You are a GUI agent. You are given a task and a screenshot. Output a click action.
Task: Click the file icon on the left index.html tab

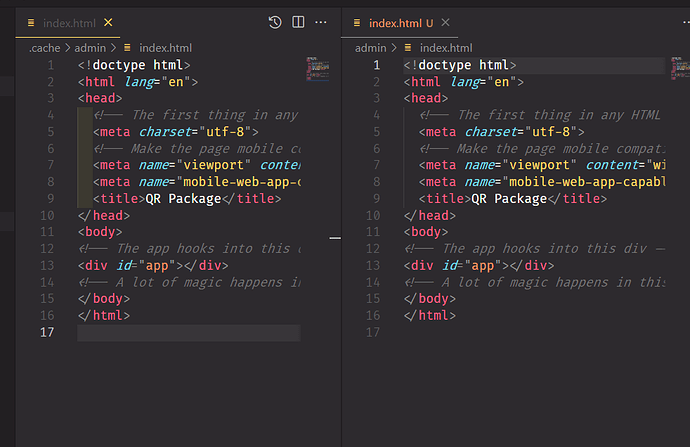[x=31, y=22]
